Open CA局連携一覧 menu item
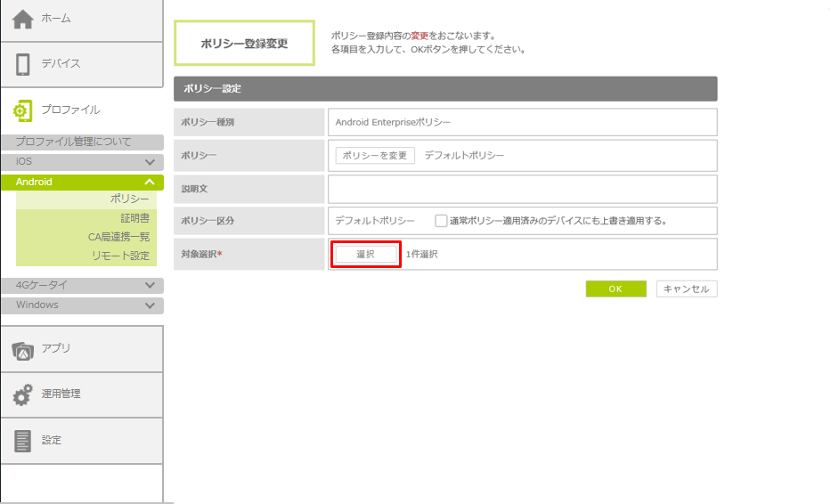This screenshot has width=831, height=504. tap(118, 237)
